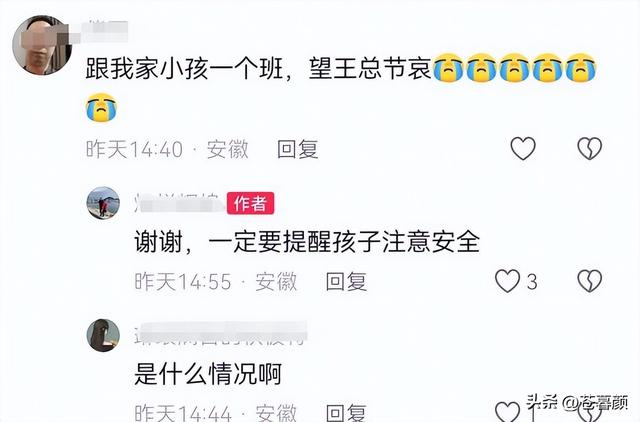
Task: Open the author's seaside avatar
Action: (x=103, y=203)
